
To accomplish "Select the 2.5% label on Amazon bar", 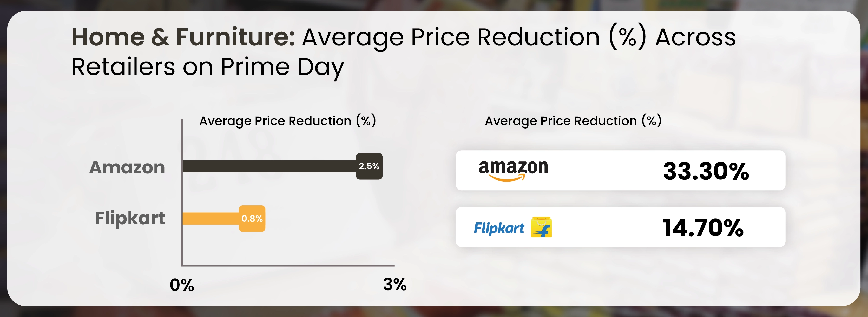I will (x=369, y=166).
